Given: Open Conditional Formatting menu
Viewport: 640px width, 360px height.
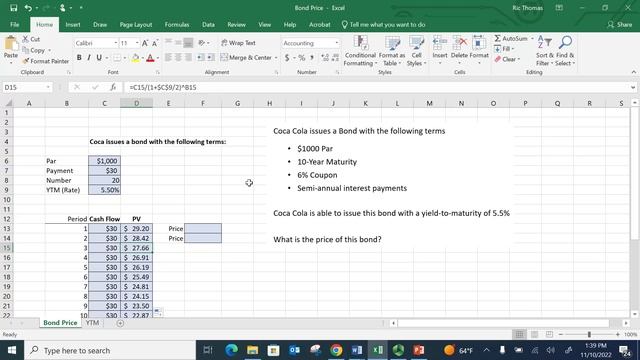Looking at the screenshot, I should pos(360,51).
